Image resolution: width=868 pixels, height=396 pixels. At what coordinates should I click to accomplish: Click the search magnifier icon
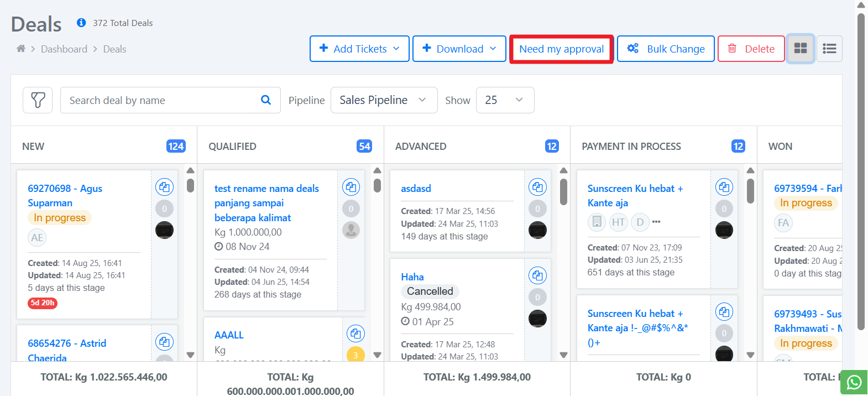(x=266, y=100)
